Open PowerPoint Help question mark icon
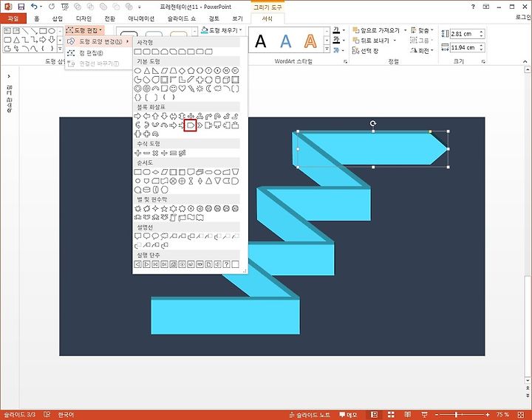 coord(473,7)
